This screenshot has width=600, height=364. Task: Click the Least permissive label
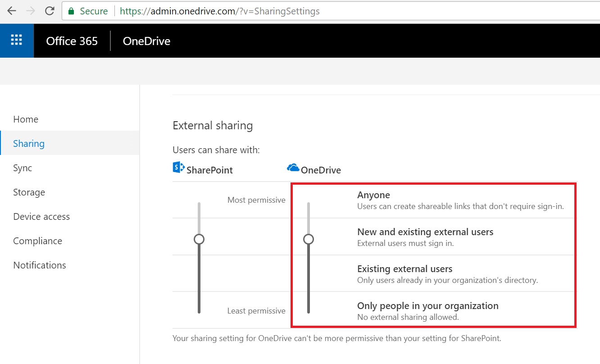tap(256, 311)
